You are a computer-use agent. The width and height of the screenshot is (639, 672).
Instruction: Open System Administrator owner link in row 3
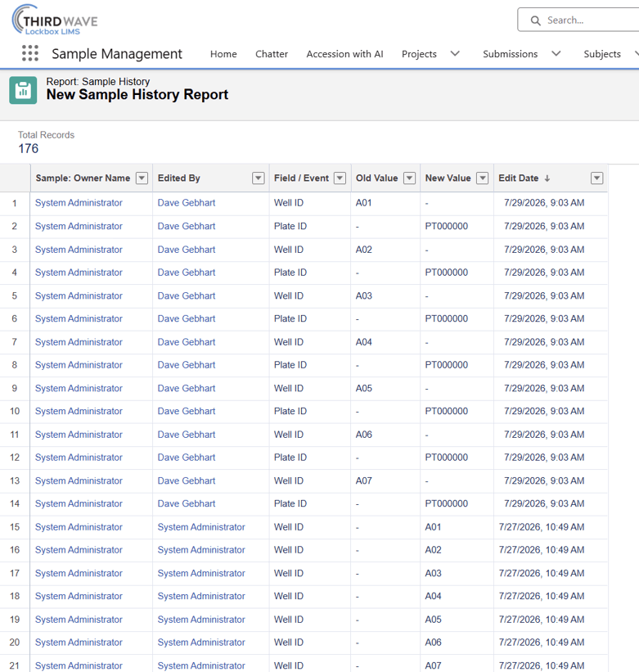[79, 250]
